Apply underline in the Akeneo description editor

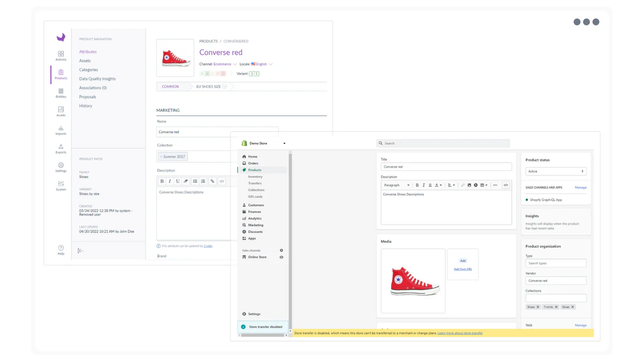tap(178, 181)
